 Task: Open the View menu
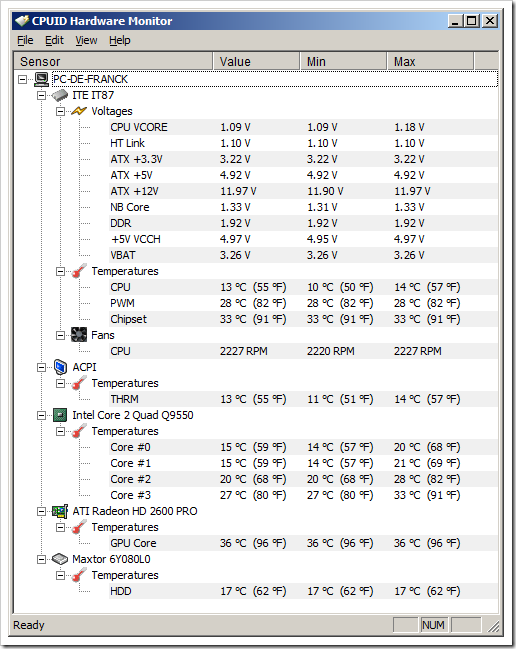[86, 41]
